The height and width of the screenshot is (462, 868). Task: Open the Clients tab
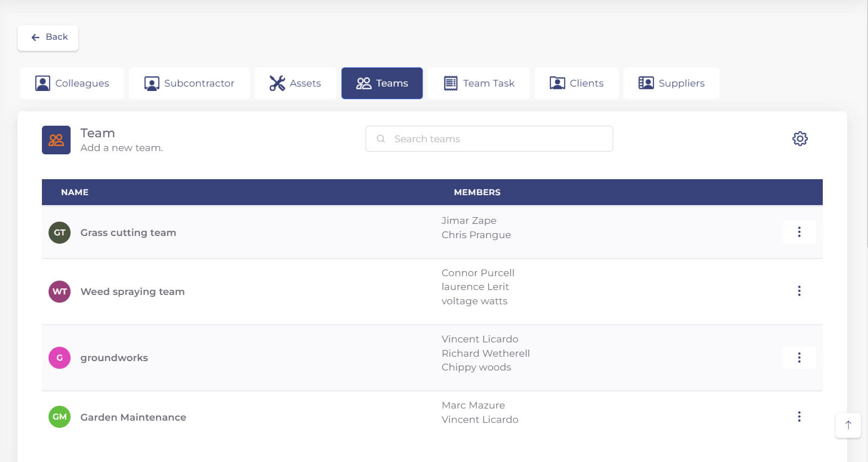coord(576,83)
